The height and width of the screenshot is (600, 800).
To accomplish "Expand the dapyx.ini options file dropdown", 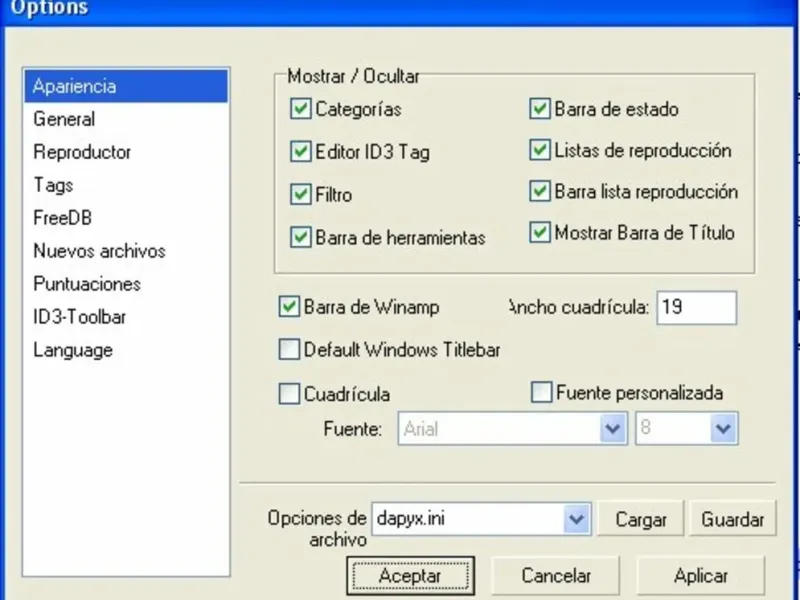I will 577,519.
